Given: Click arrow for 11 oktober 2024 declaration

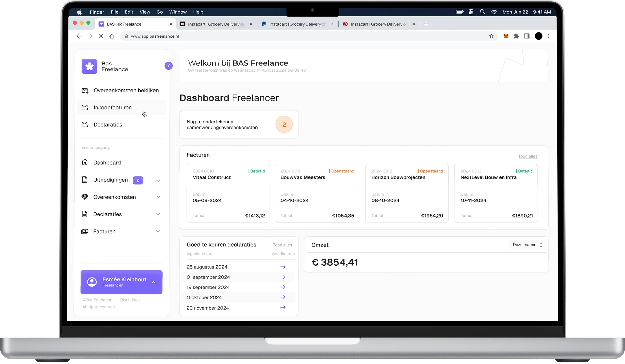Looking at the screenshot, I should click(x=283, y=297).
